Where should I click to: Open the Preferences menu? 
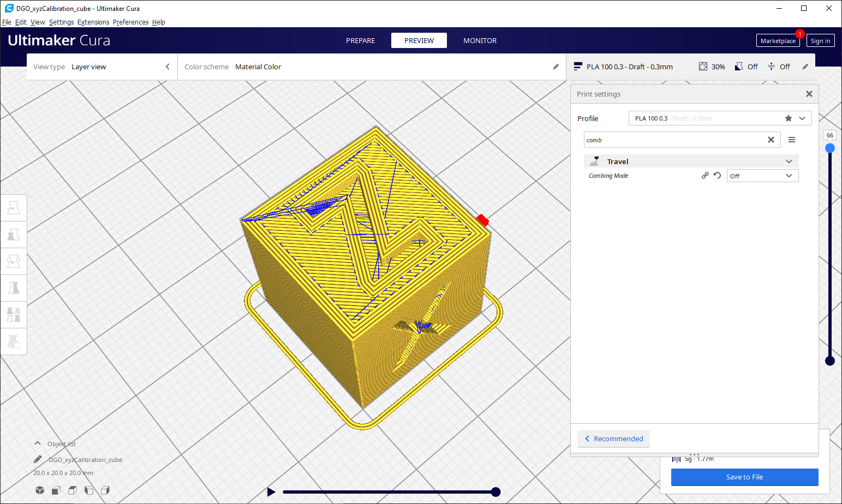pos(130,22)
